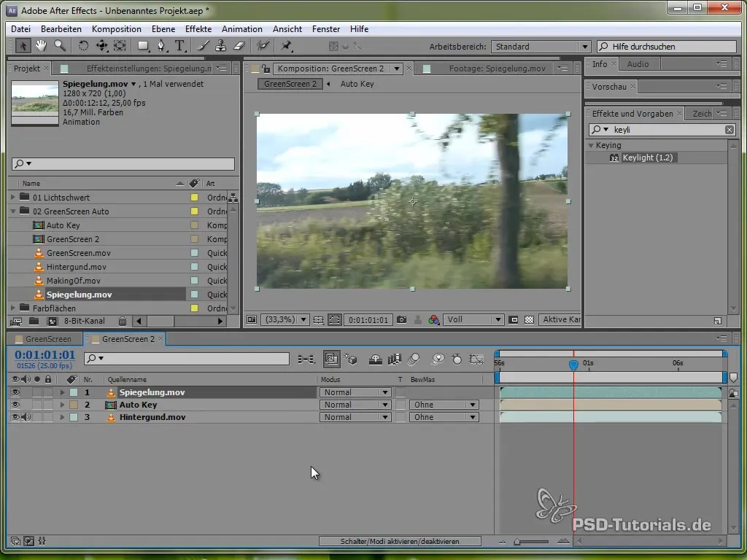The width and height of the screenshot is (747, 560).
Task: Toggle mask and shape path visibility
Action: coord(334,320)
